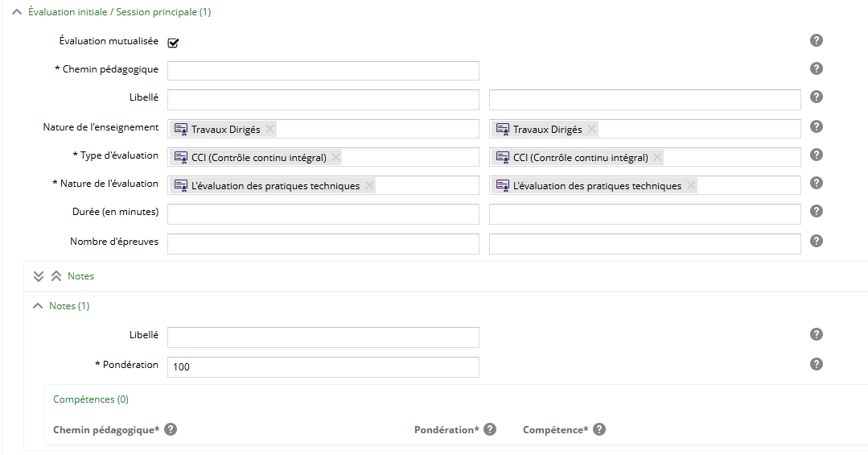This screenshot has height=455, width=868.
Task: Click the Pondération field containing 100
Action: tap(323, 367)
